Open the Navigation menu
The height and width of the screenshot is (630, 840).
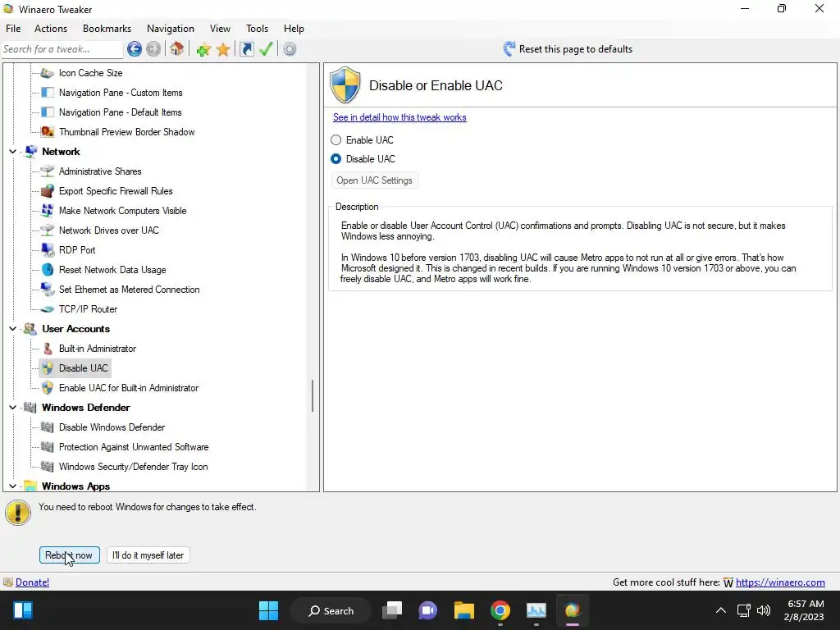(171, 29)
